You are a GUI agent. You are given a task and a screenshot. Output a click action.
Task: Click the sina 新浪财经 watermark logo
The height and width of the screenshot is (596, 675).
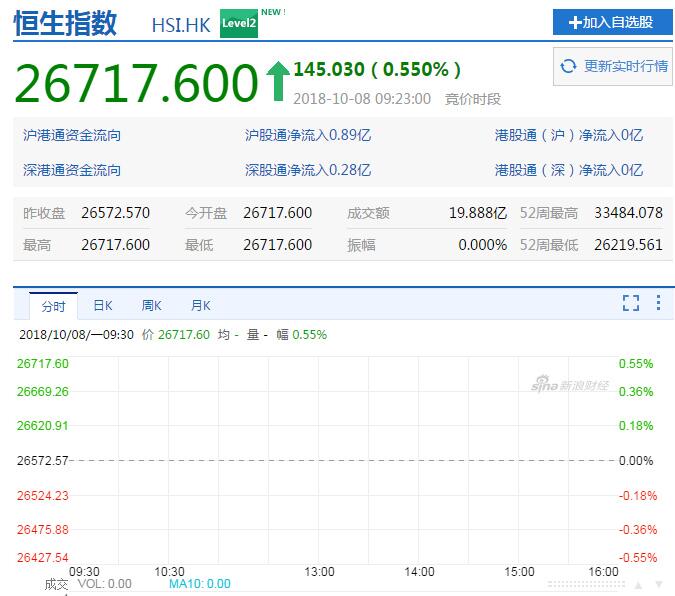click(x=568, y=384)
